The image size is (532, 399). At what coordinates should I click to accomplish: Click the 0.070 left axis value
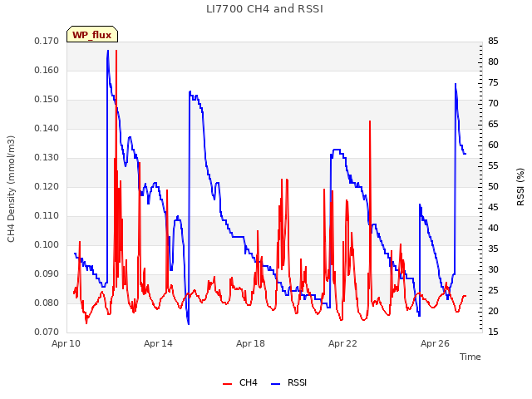47,332
